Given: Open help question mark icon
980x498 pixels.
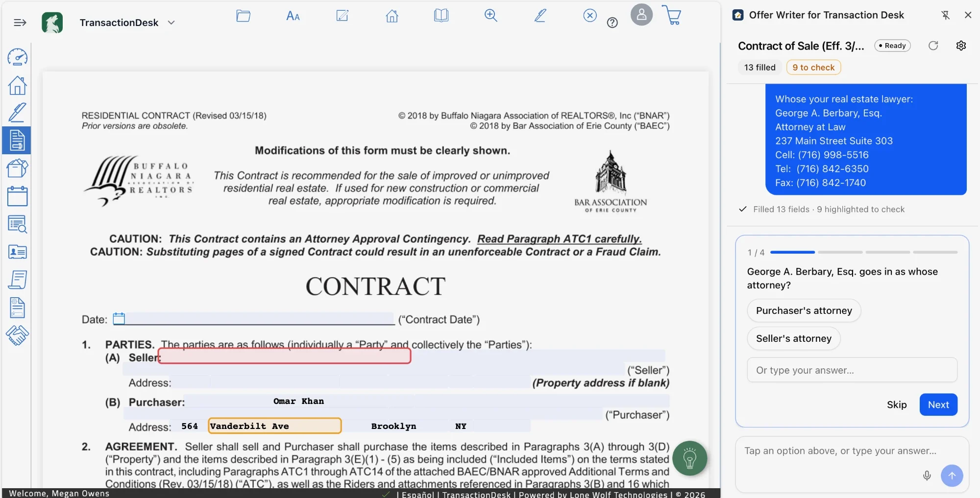Looking at the screenshot, I should [x=612, y=23].
